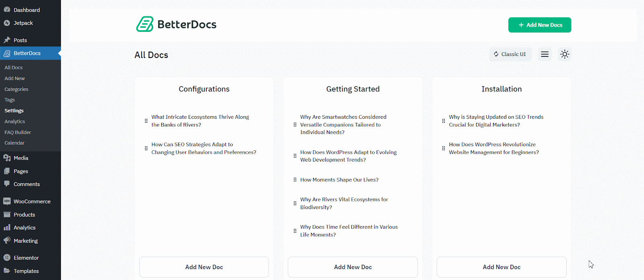Click the Marketing megaphone icon
This screenshot has width=644, height=280.
coord(7,241)
